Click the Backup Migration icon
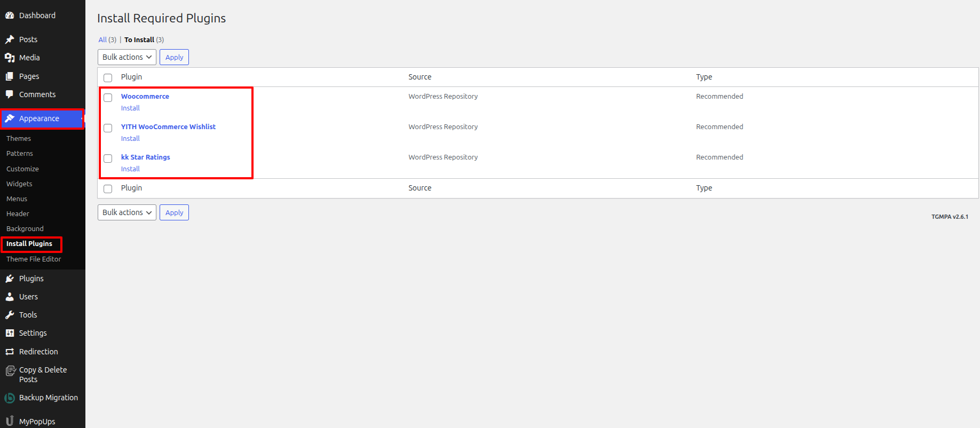This screenshot has width=980, height=428. click(x=10, y=398)
